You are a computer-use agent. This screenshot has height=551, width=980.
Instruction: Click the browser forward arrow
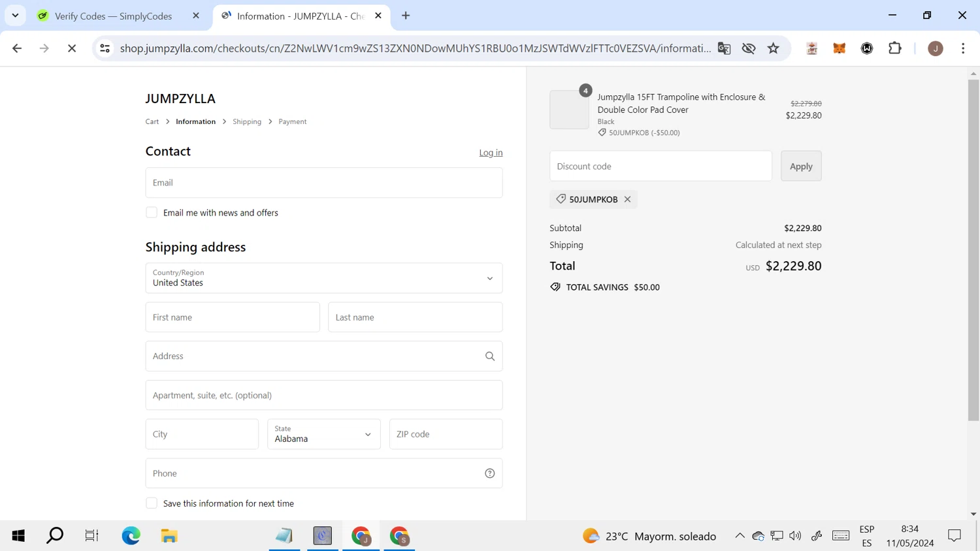44,48
